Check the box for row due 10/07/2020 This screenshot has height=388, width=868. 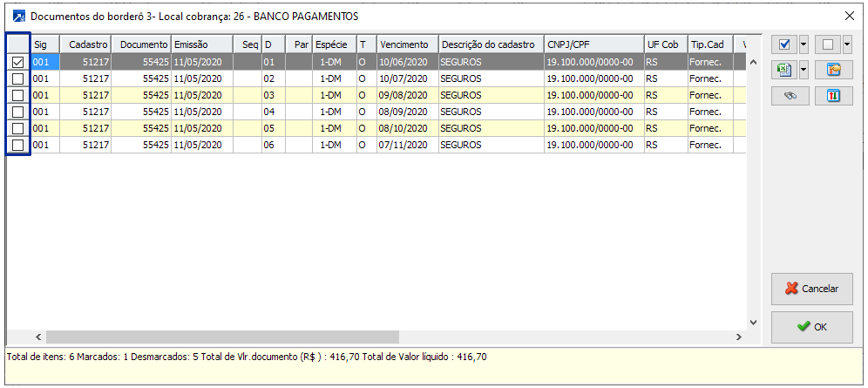click(x=17, y=78)
